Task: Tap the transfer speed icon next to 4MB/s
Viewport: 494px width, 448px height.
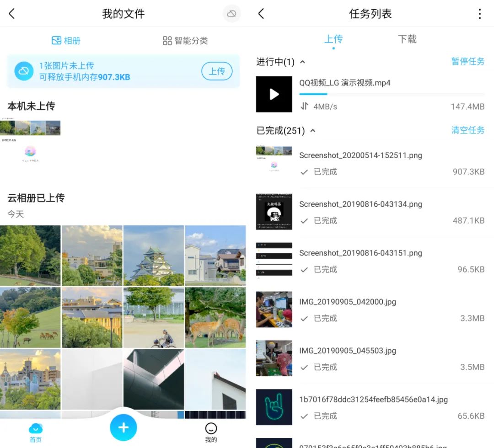Action: point(304,107)
